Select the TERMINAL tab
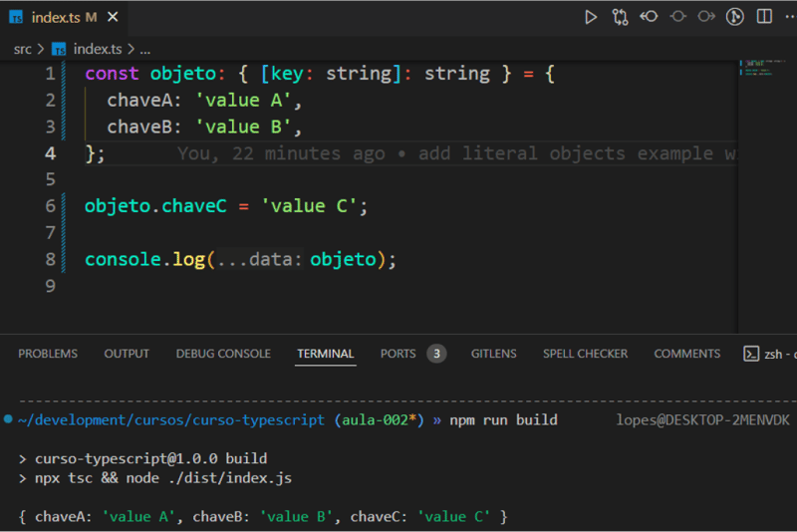 (x=326, y=354)
